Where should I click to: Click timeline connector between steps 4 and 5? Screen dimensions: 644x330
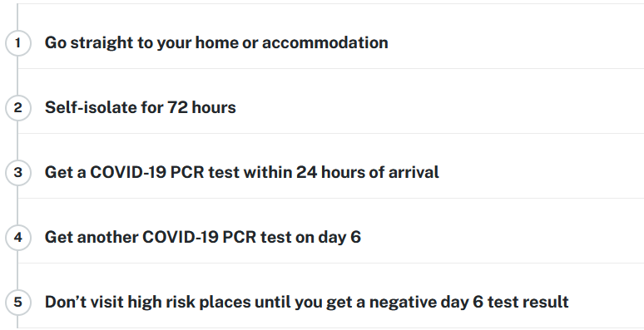coord(17,269)
